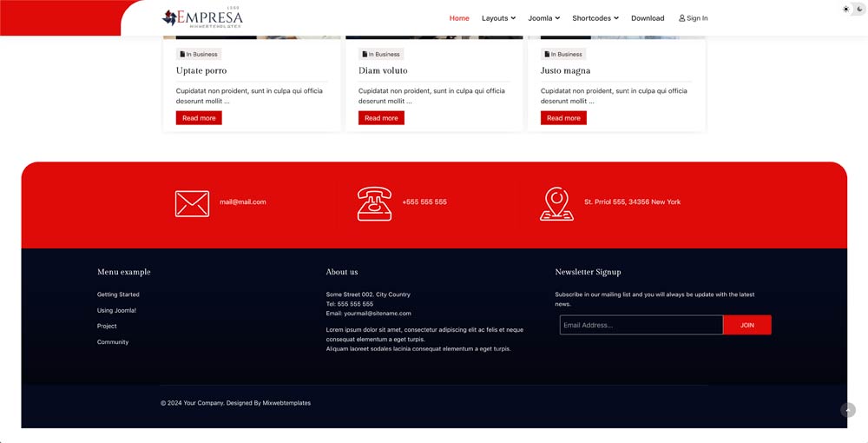This screenshot has height=443, width=868.
Task: Toggle dark mode with the moon switch
Action: click(x=860, y=9)
